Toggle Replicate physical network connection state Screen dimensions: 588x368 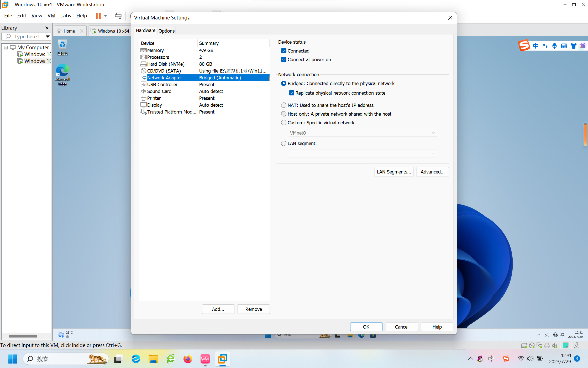click(x=292, y=93)
